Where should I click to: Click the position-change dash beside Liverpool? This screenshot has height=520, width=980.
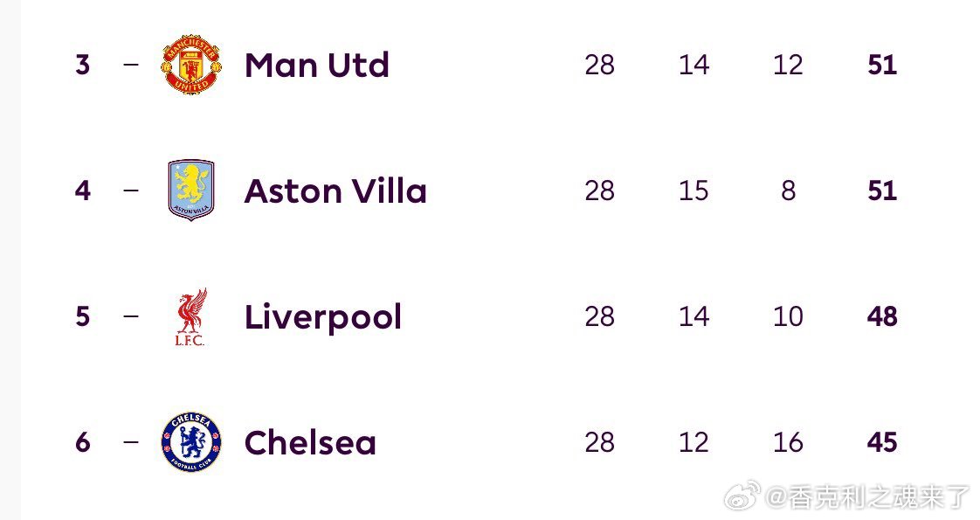point(131,315)
